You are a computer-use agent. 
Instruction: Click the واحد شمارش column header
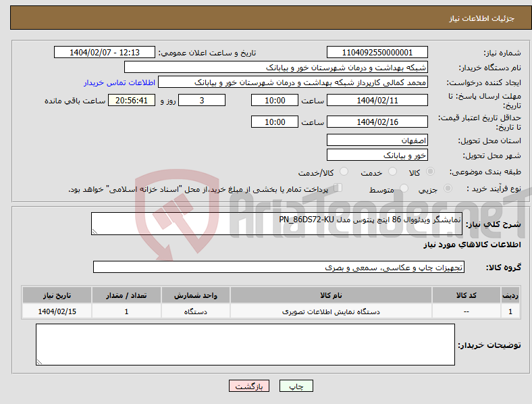[x=196, y=295]
